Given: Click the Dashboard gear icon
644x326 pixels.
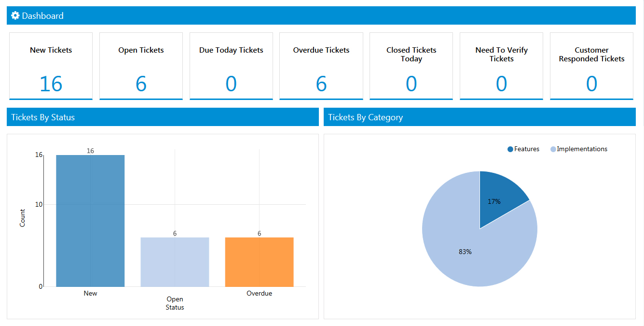Looking at the screenshot, I should 15,16.
